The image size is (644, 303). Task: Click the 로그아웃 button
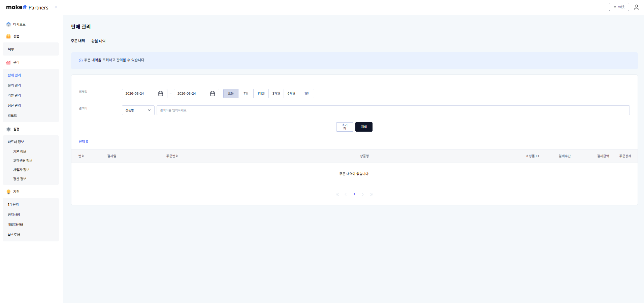pyautogui.click(x=619, y=7)
